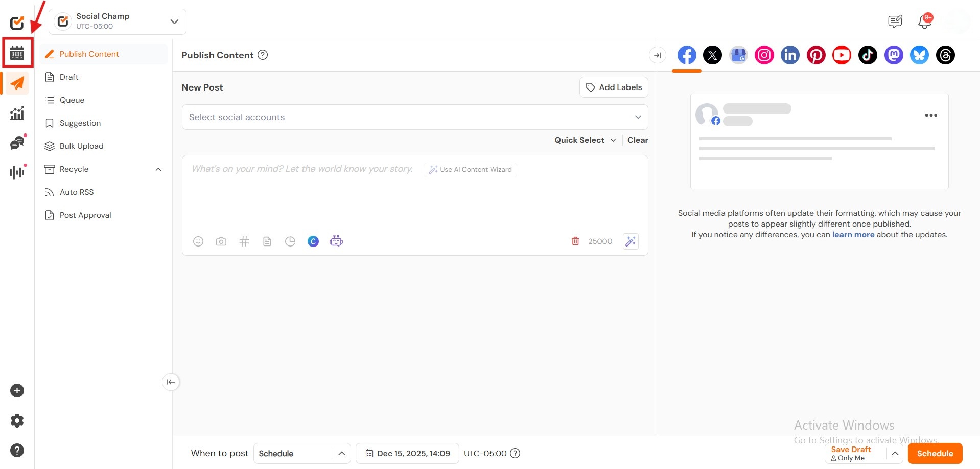Click the camera icon to add media
Image resolution: width=980 pixels, height=469 pixels.
tap(221, 241)
